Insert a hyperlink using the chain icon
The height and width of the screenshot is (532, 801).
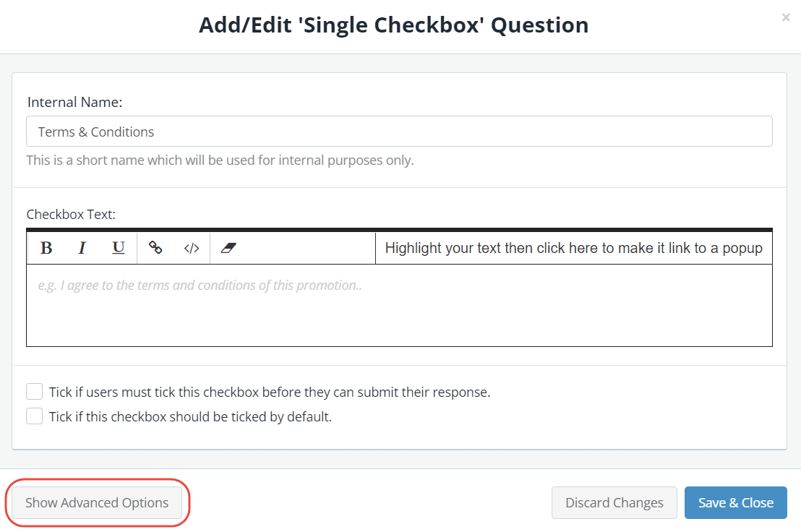click(155, 248)
